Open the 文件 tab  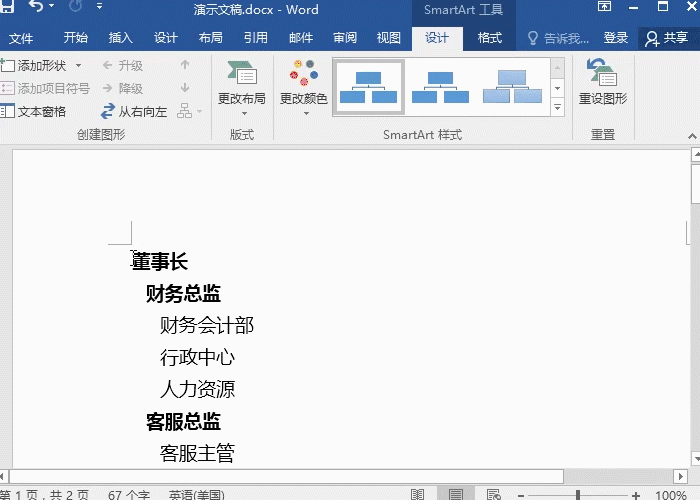click(21, 38)
